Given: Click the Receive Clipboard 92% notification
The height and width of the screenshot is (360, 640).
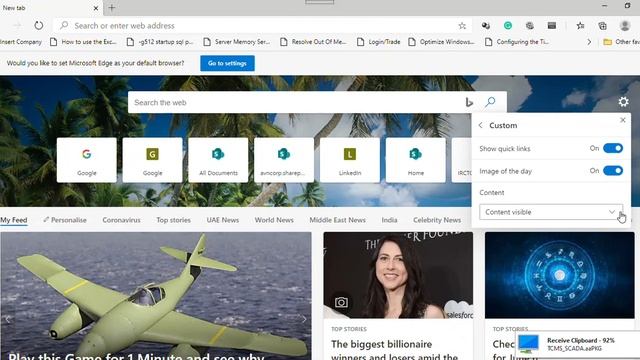Looking at the screenshot, I should click(x=578, y=344).
